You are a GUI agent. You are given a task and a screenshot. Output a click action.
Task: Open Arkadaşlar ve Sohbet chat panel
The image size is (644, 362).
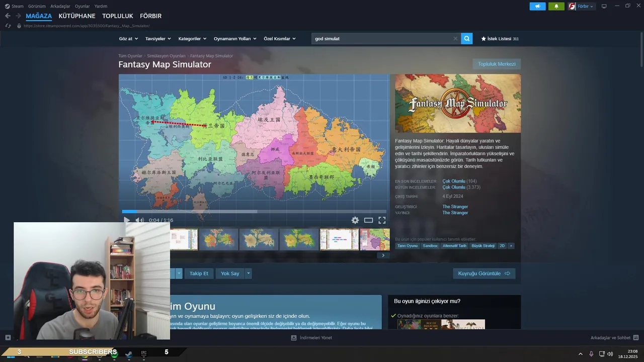(x=614, y=338)
